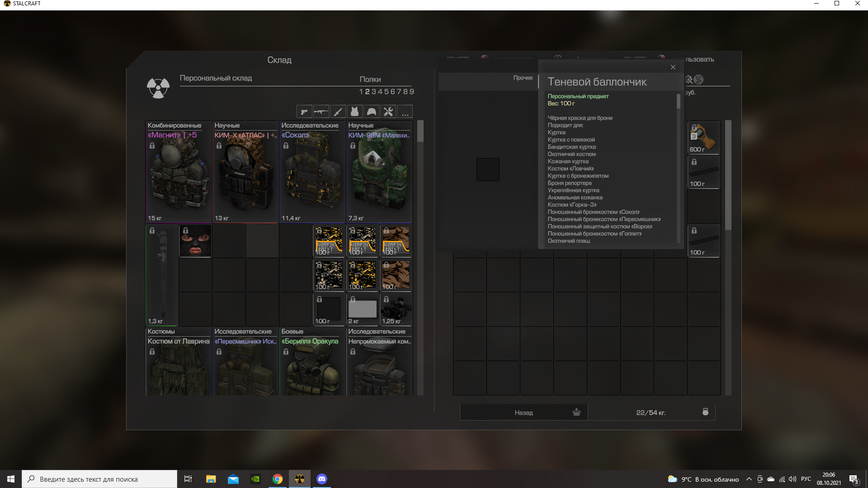Click the Охотничий костюм line

571,154
